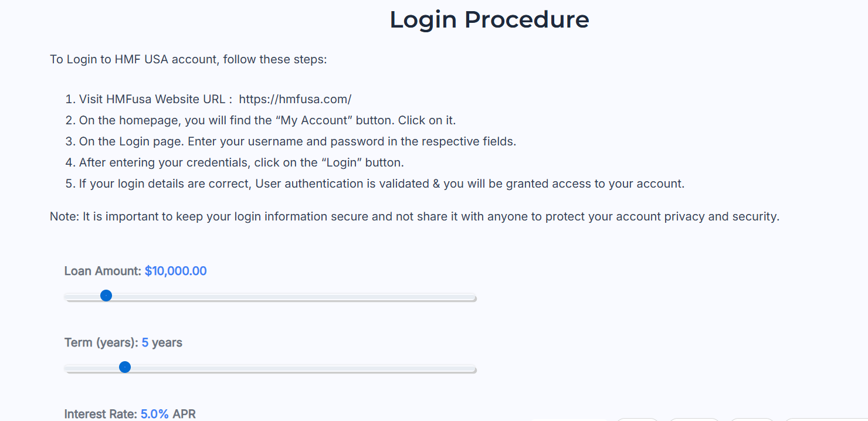Click the blue 5 in Term years value

click(145, 342)
